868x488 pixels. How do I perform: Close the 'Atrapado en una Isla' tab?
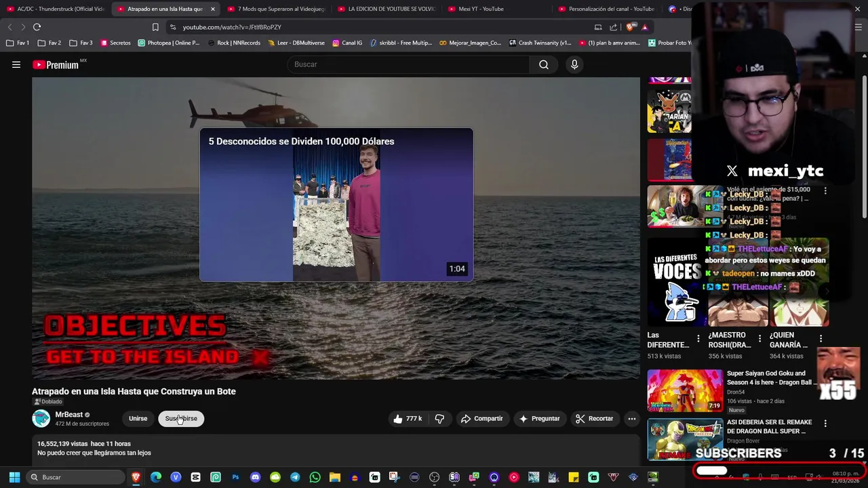pyautogui.click(x=212, y=9)
